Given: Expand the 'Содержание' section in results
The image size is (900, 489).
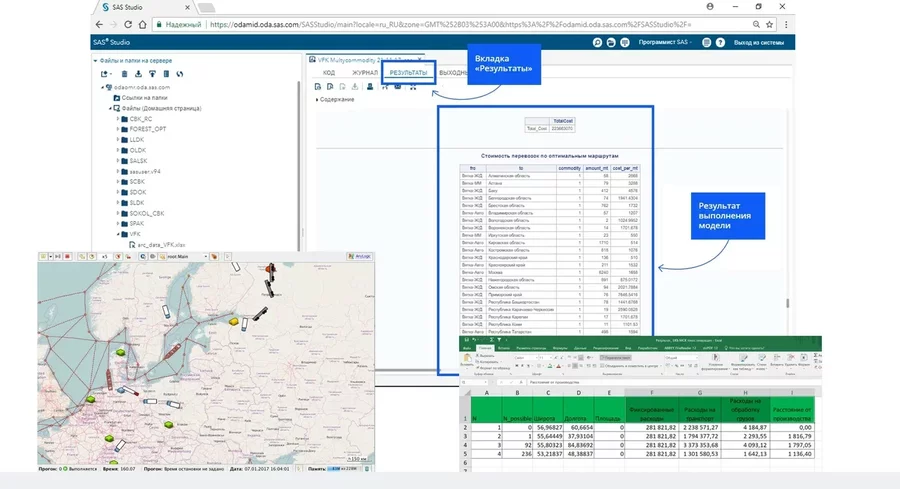Looking at the screenshot, I should click(x=317, y=99).
